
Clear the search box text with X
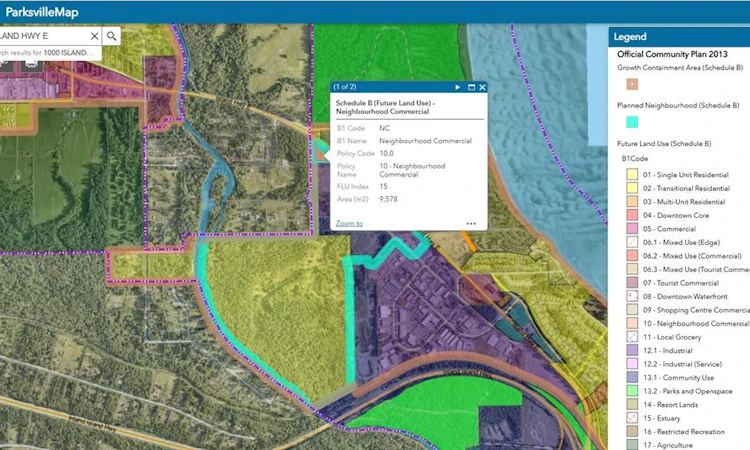pyautogui.click(x=94, y=36)
